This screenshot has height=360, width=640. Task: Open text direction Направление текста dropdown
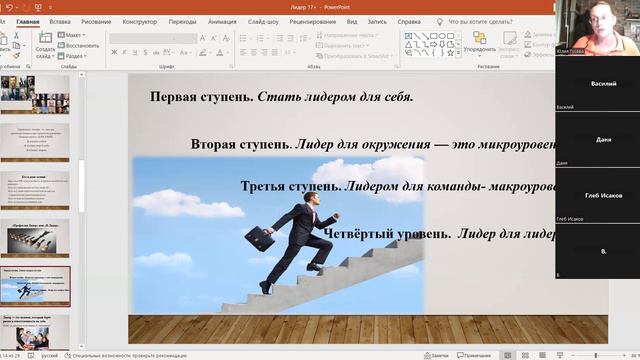[347, 35]
